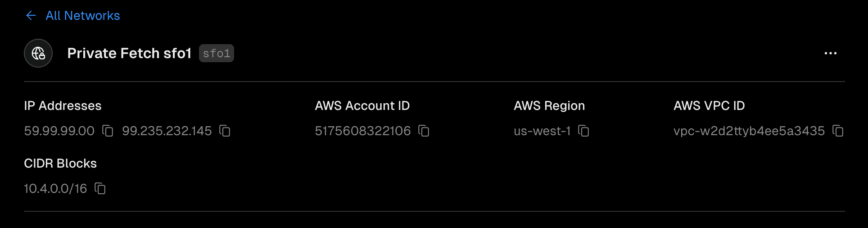The image size is (868, 228).
Task: Select the 99.235.232.145 address text
Action: (x=167, y=131)
